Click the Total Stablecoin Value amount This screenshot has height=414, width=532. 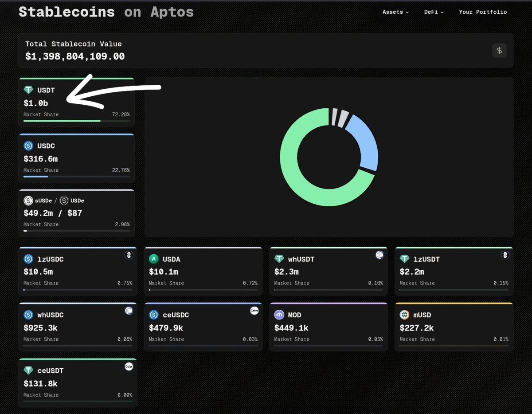[x=75, y=56]
